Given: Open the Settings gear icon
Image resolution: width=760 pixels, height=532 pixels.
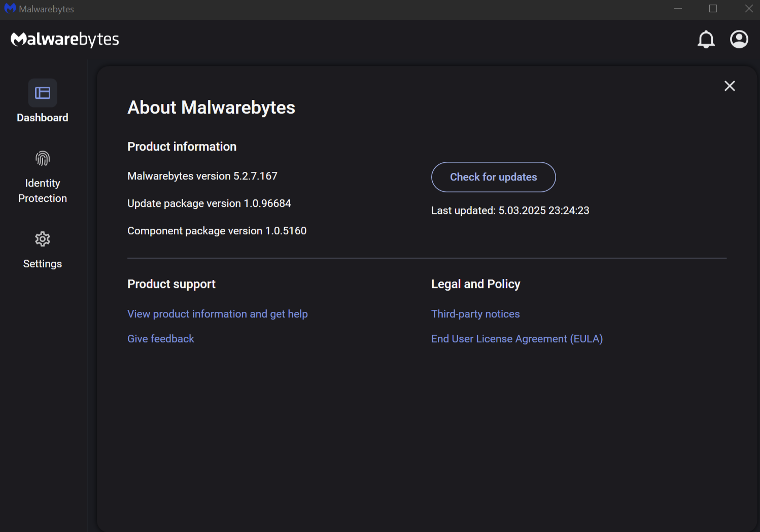Looking at the screenshot, I should tap(43, 239).
